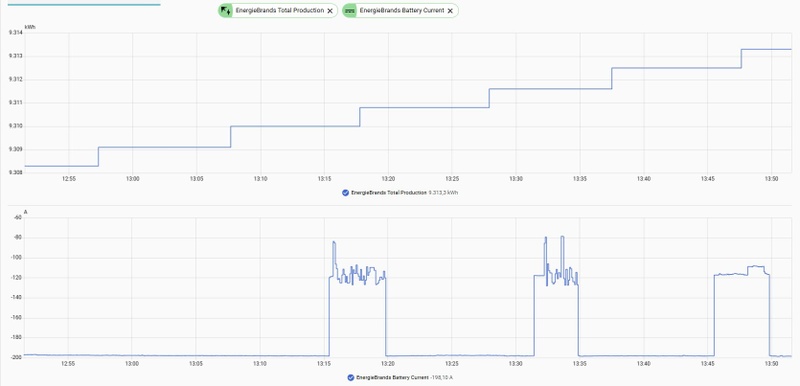
Task: Click the flat current plateau near 13:47
Action: click(731, 275)
